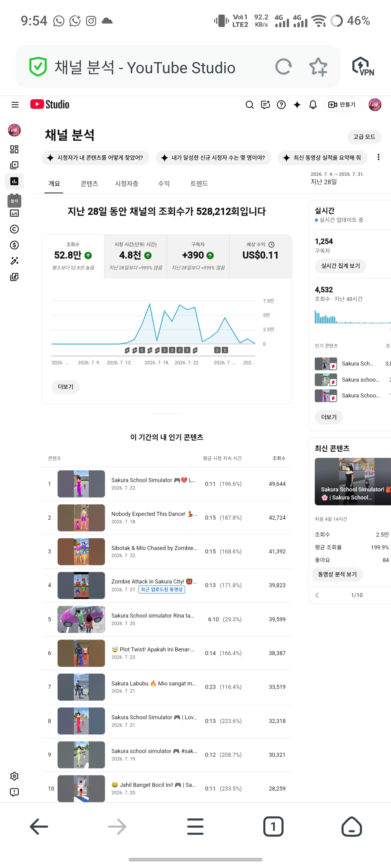Screen dimensions: 391x868
Task: Open browser home button
Action: (x=352, y=826)
